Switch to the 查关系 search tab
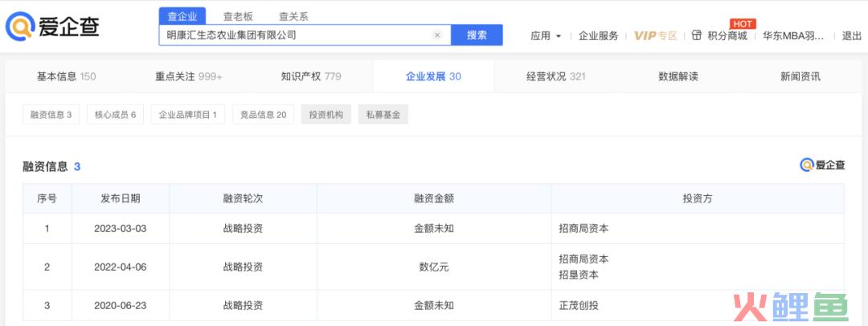 coord(293,17)
